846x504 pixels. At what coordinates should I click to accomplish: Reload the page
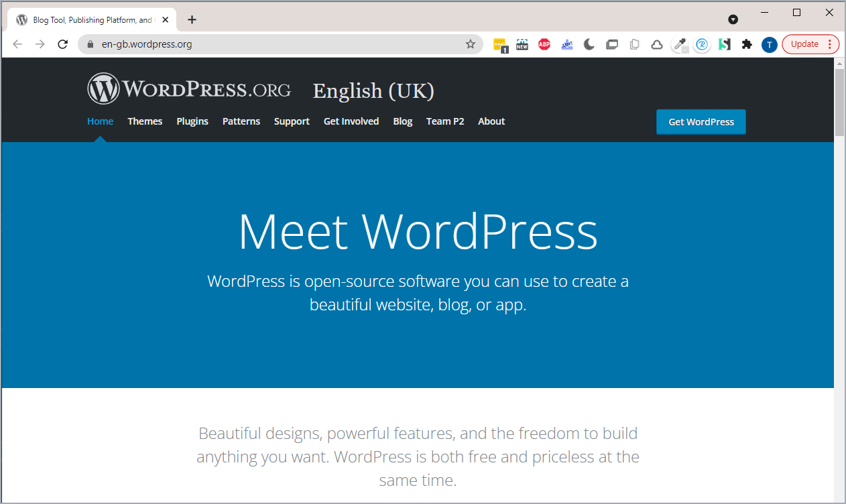coord(63,44)
